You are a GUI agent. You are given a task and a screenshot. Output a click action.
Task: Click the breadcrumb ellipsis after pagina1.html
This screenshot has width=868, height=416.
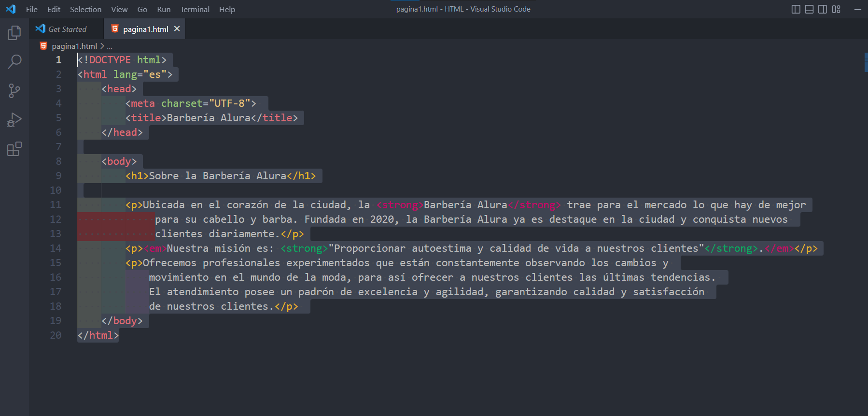pyautogui.click(x=110, y=46)
